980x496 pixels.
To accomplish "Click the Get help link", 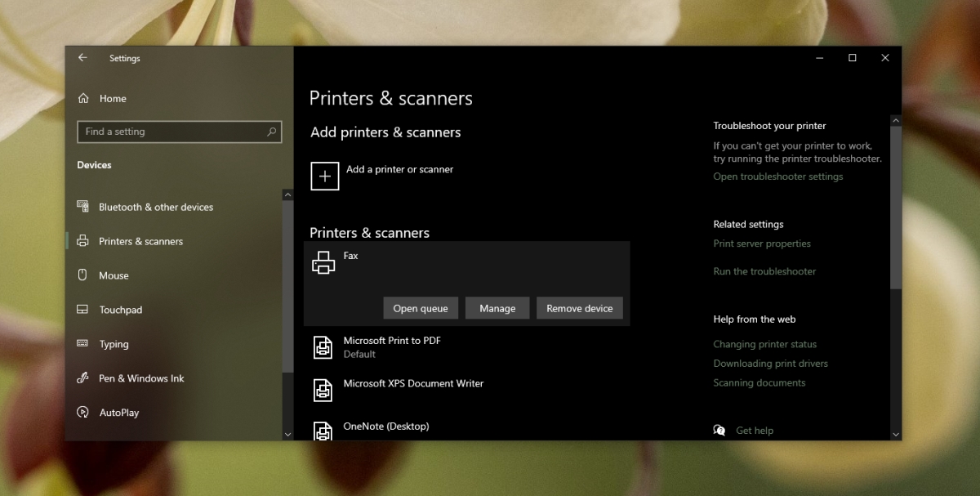I will 755,431.
